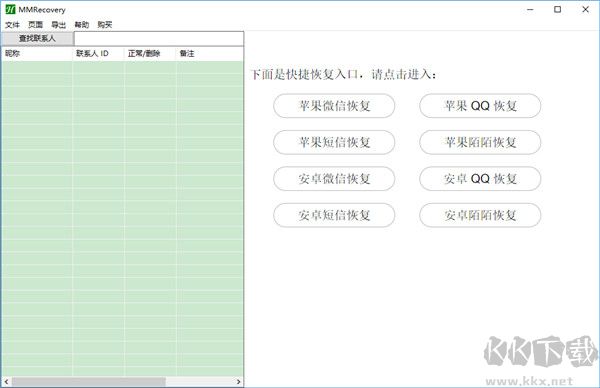
Task: Open the 导出 menu
Action: pyautogui.click(x=59, y=25)
